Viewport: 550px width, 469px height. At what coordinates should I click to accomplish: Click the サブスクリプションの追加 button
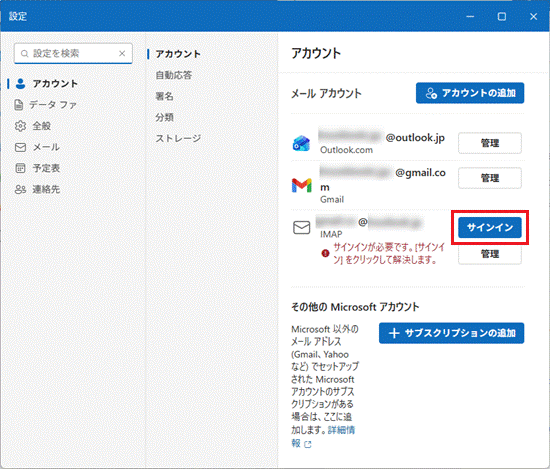[451, 333]
